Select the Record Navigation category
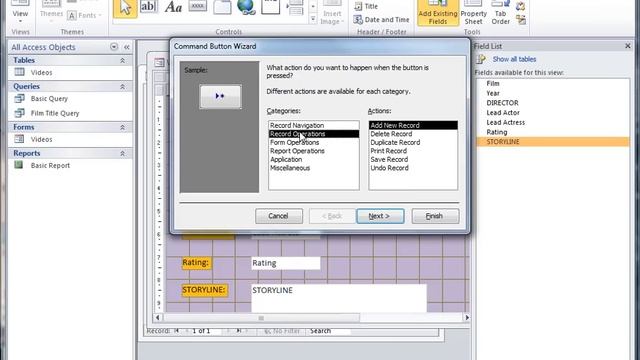 313,125
